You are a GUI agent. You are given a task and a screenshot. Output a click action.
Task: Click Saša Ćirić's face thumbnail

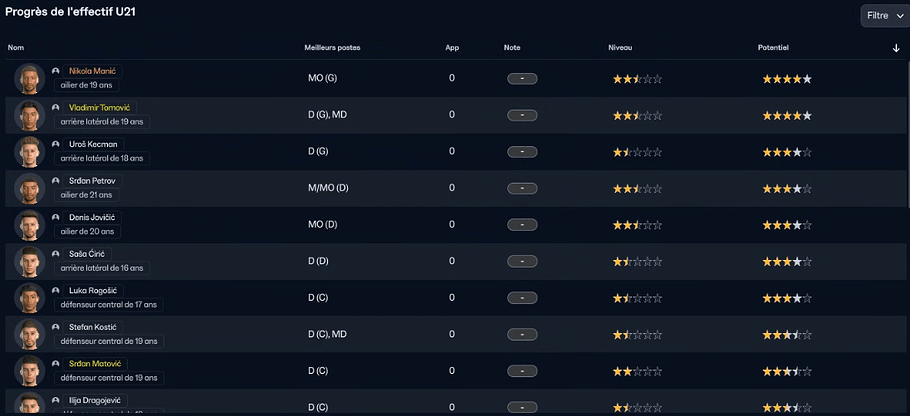tap(30, 261)
